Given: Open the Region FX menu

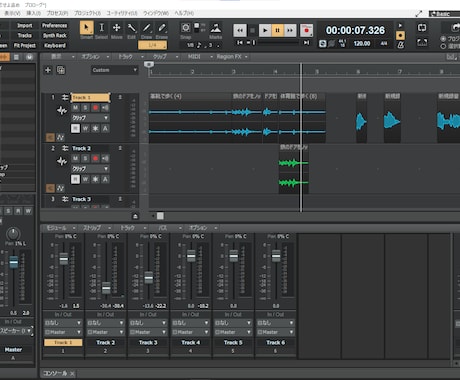Looking at the screenshot, I should coord(232,57).
